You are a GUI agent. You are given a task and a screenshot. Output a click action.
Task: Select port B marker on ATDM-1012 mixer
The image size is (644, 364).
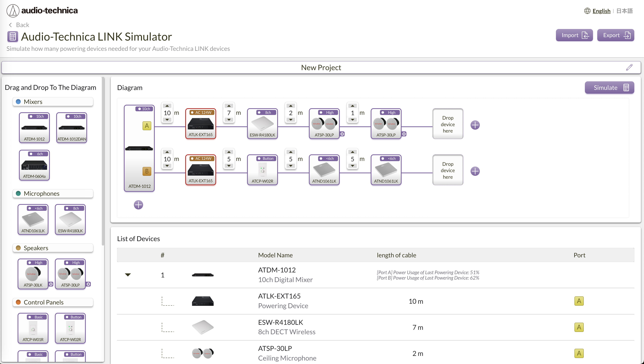147,171
